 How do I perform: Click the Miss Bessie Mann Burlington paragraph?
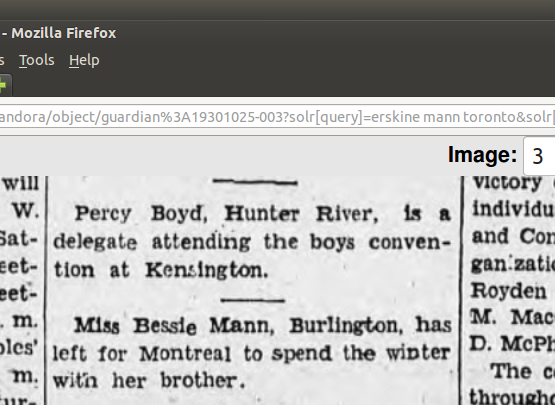pos(252,353)
